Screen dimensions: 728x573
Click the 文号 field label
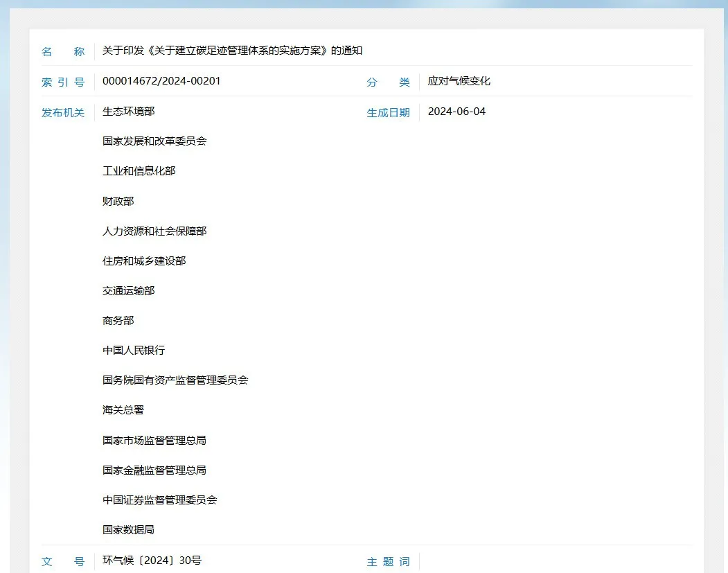62,562
